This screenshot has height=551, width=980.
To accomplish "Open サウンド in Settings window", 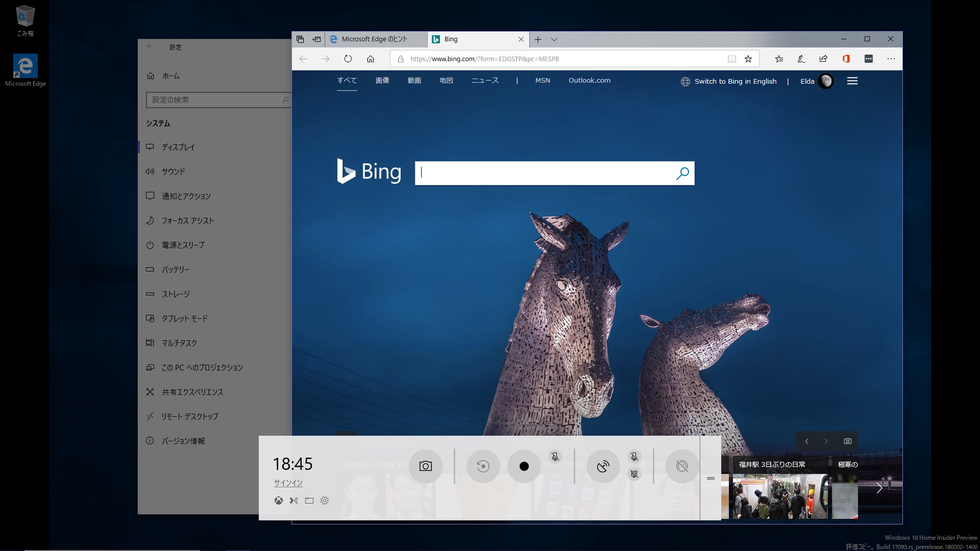I will point(215,171).
